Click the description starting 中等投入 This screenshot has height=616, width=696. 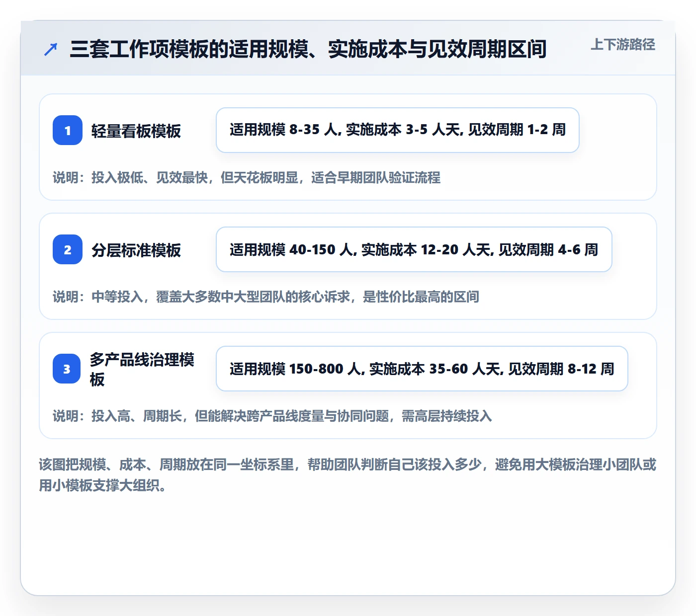tap(266, 297)
